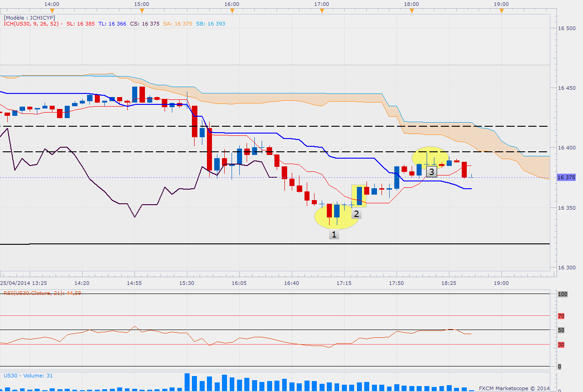Click the gray label numbered 2

(356, 213)
